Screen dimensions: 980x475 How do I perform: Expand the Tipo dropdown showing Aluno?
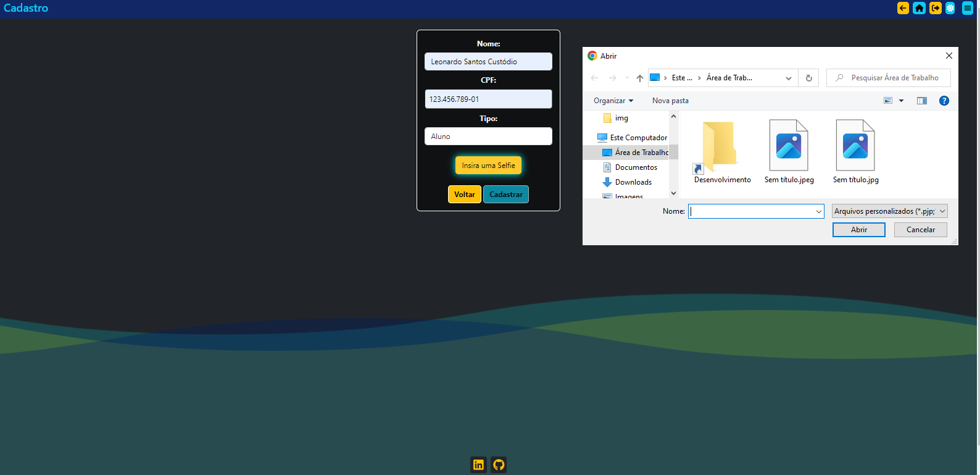tap(488, 137)
